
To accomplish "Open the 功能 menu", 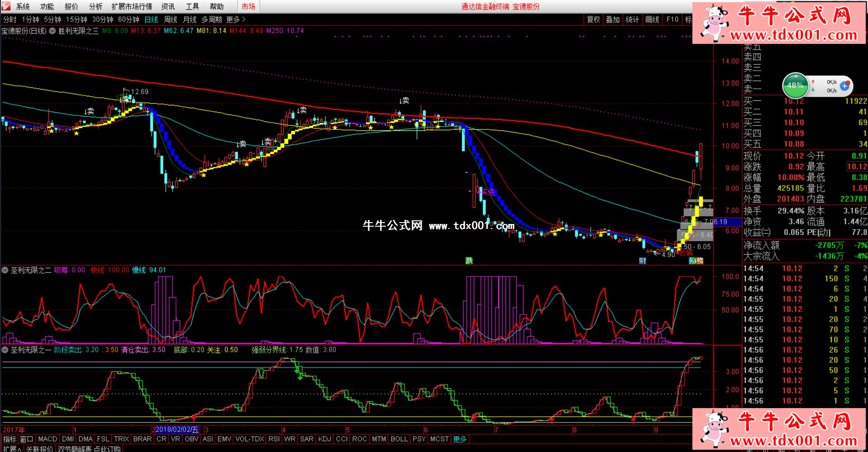I will tap(47, 6).
